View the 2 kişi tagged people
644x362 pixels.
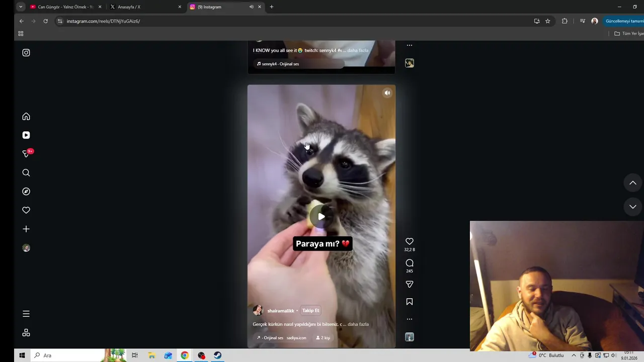[323, 338]
